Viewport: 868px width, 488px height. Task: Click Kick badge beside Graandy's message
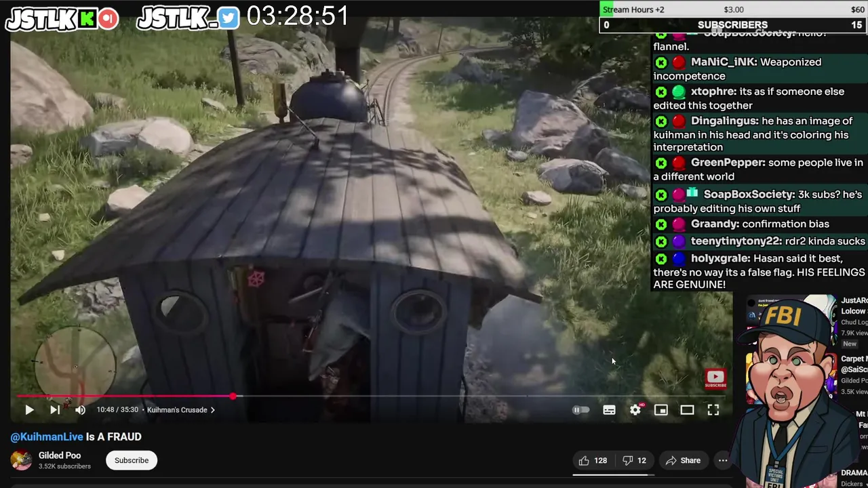(x=661, y=224)
